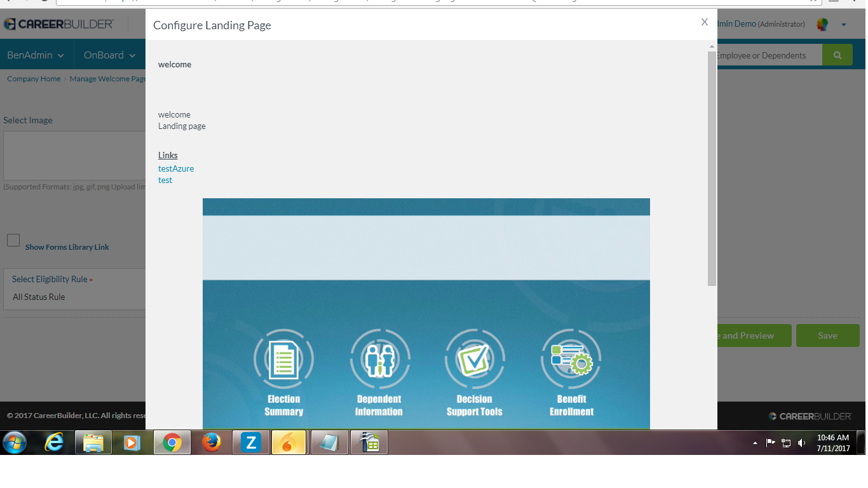The image size is (868, 488).
Task: Click the Dependent Information icon
Action: coord(379,359)
